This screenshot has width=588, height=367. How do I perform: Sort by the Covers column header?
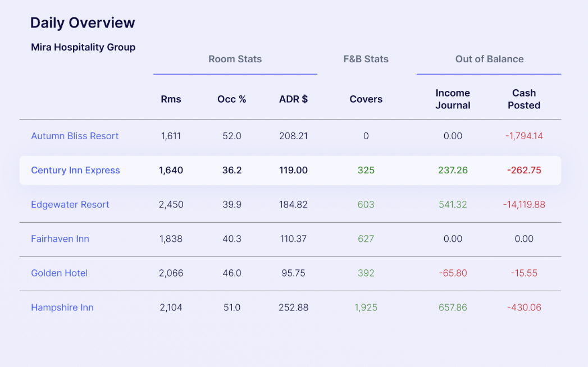(366, 99)
